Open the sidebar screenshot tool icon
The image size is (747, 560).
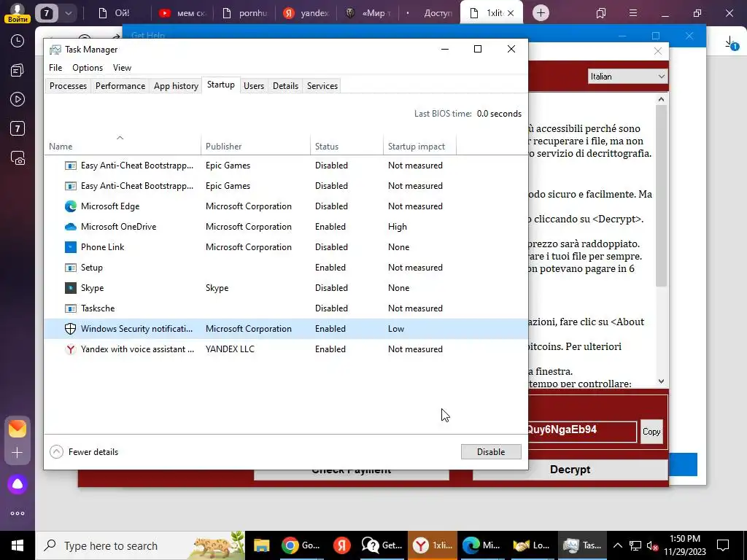point(18,158)
